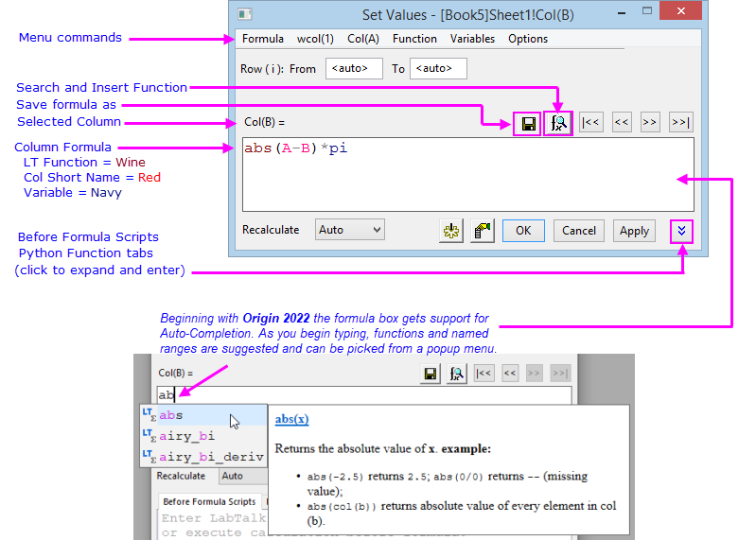Screen dimensions: 756x558
Task: Click the Save formula as icon
Action: click(528, 124)
